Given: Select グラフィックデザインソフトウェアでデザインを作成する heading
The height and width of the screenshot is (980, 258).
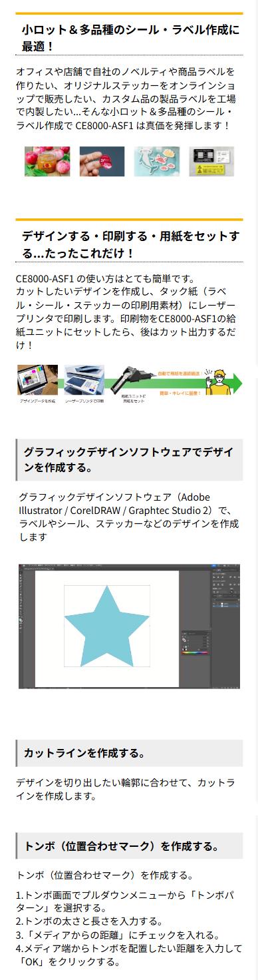Looking at the screenshot, I should pyautogui.click(x=129, y=460).
